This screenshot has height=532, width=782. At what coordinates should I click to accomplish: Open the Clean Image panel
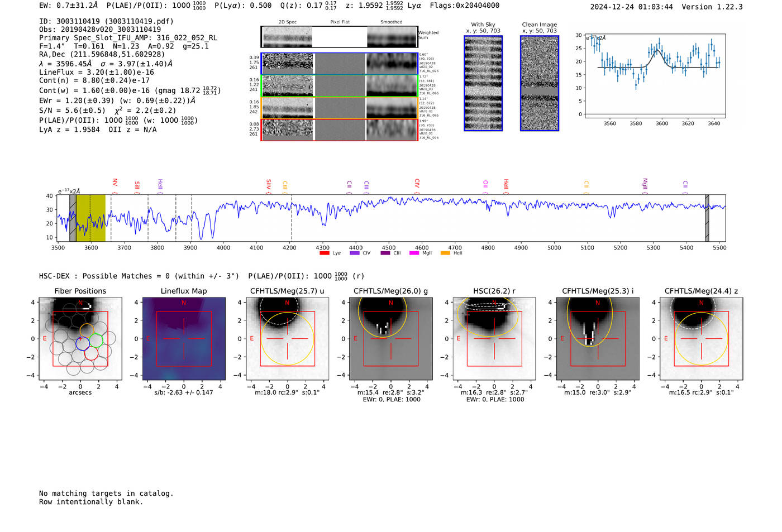tap(540, 83)
